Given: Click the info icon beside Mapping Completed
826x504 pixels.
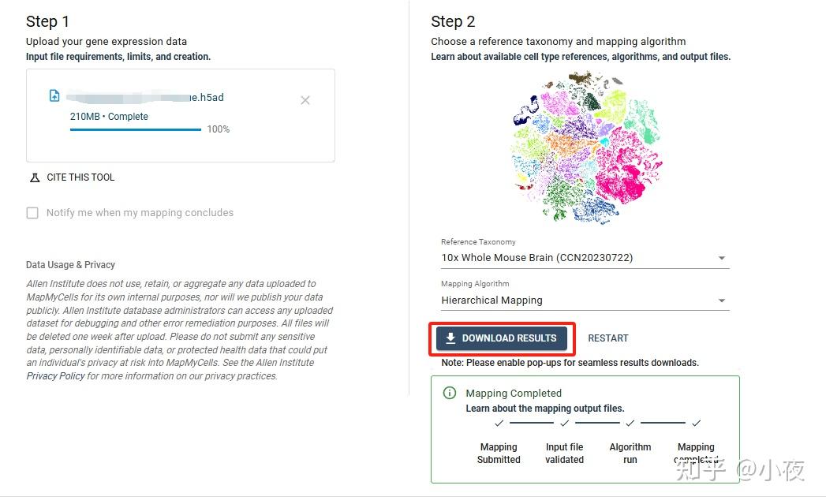Looking at the screenshot, I should (x=450, y=393).
